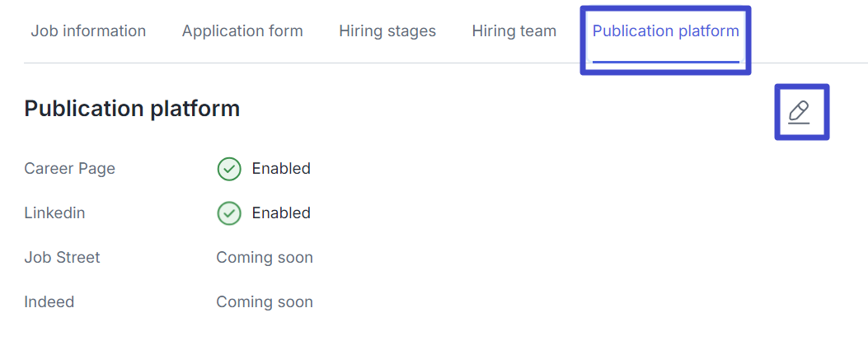The image size is (868, 350).
Task: Click the green checkmark beside Linkedin
Action: tap(229, 213)
